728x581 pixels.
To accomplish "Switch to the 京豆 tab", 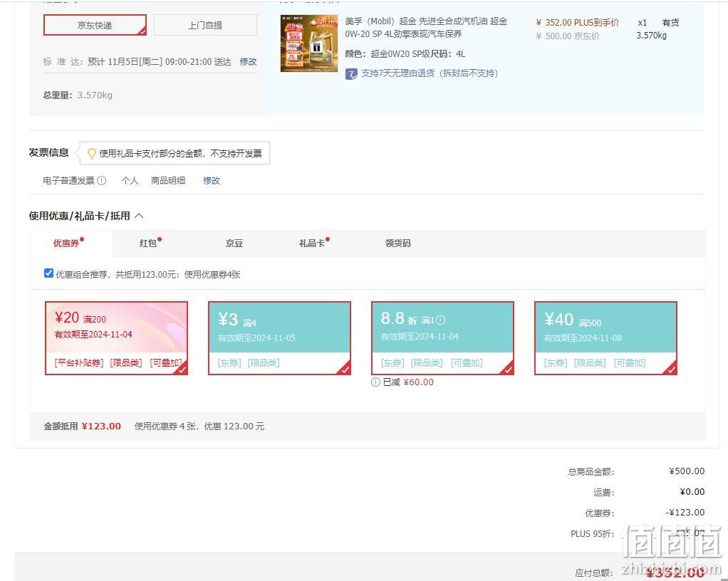I will [x=234, y=244].
